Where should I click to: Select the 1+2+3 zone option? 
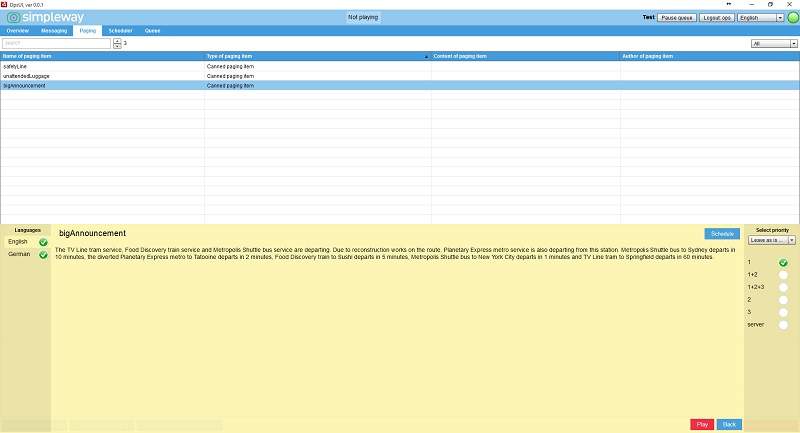pos(783,287)
